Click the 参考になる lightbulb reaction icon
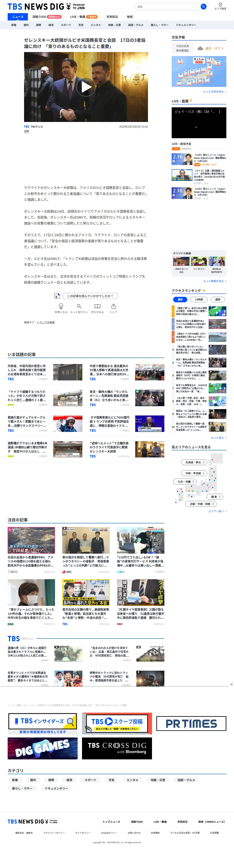This screenshot has height=868, width=234. [61, 306]
